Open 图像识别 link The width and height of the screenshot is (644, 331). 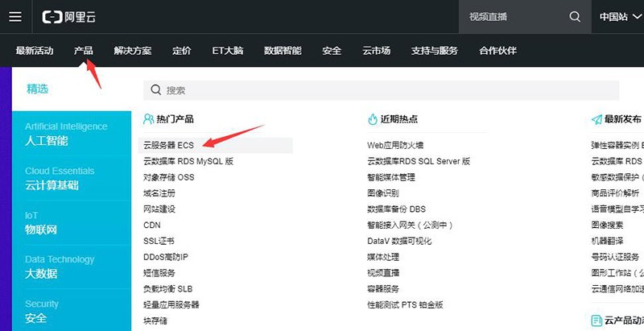click(x=383, y=193)
